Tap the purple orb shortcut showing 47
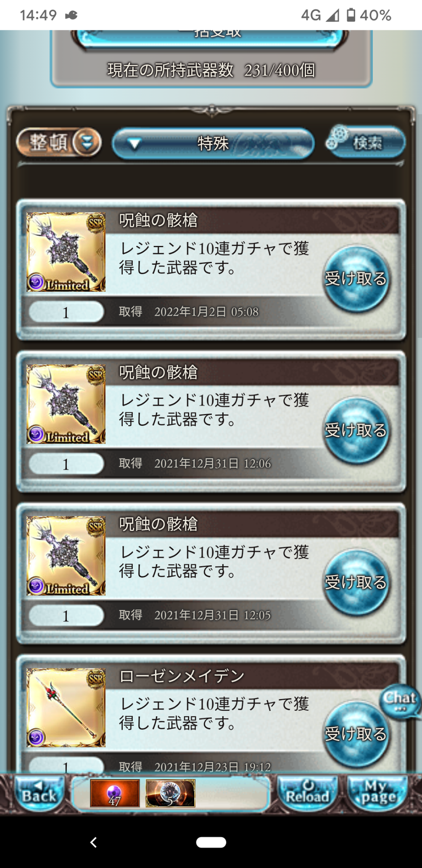Viewport: 422px width, 868px height. click(115, 793)
